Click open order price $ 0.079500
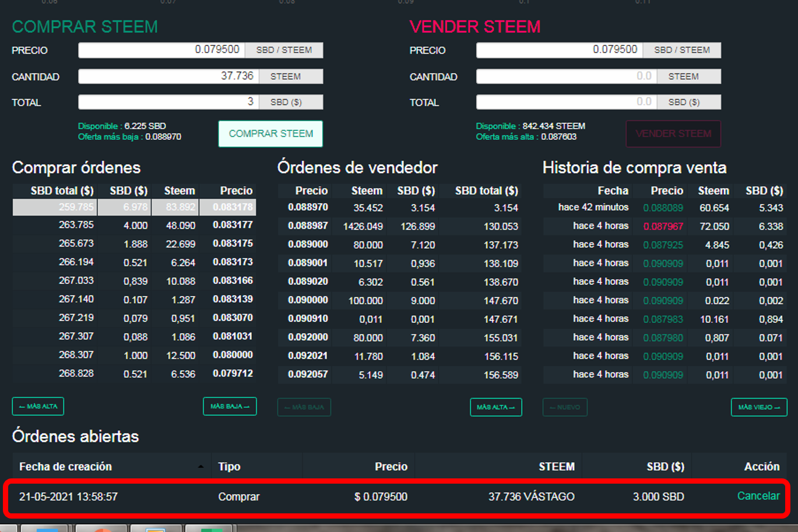This screenshot has width=798, height=532. point(381,497)
